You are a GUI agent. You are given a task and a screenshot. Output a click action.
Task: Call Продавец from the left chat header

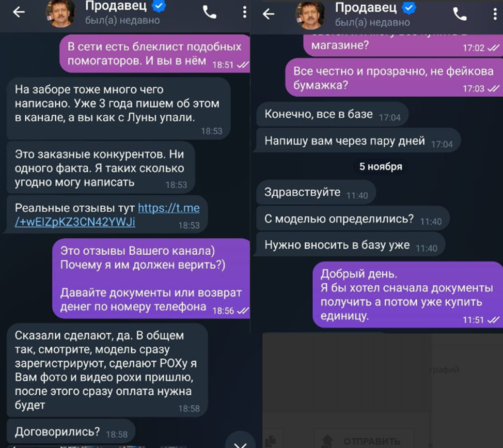click(x=210, y=12)
